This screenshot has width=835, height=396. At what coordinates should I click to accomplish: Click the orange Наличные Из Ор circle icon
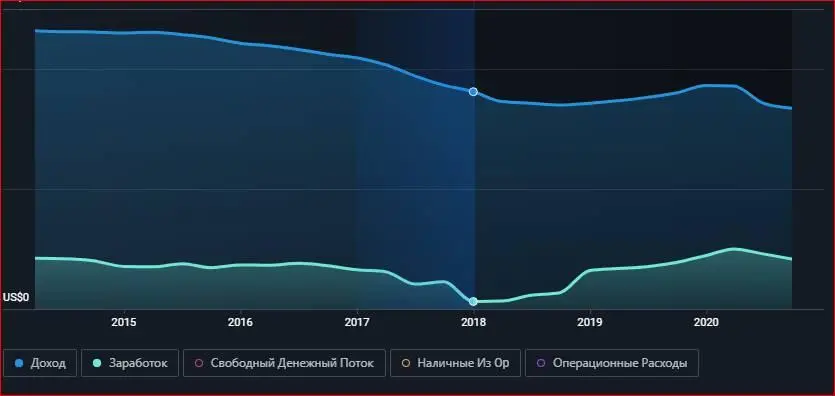point(406,364)
